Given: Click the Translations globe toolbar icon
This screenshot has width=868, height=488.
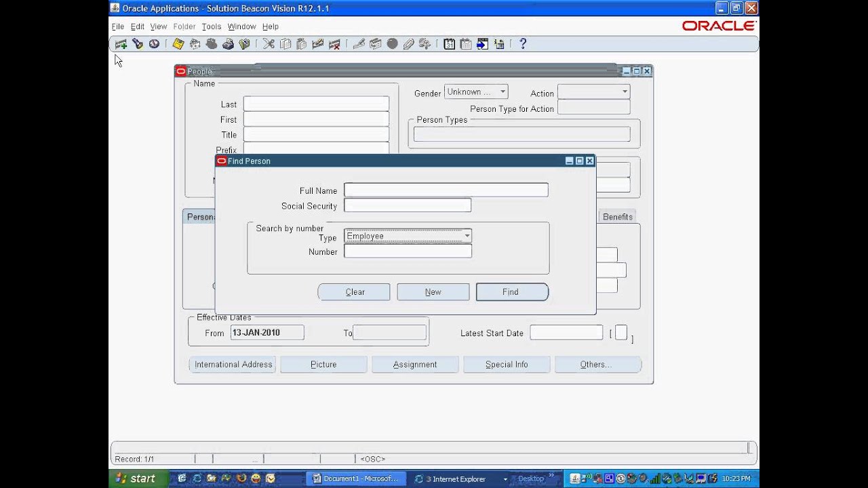Looking at the screenshot, I should [392, 44].
